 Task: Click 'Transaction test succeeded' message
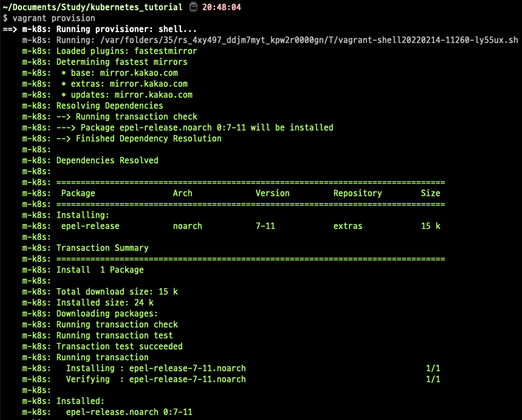[119, 346]
